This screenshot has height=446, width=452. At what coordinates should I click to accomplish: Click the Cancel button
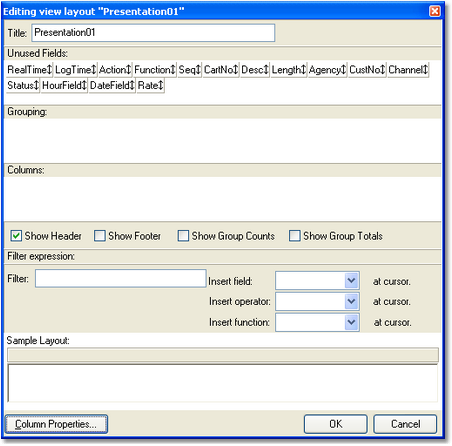click(405, 424)
